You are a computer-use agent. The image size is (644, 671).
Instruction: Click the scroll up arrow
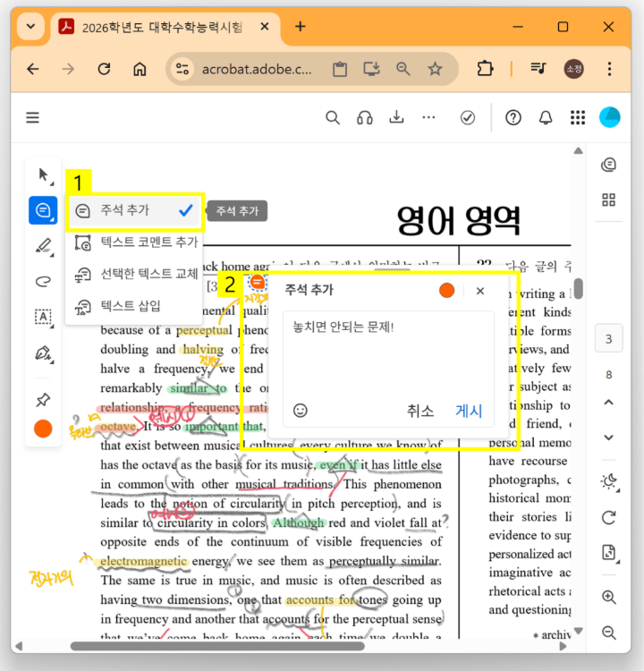pyautogui.click(x=578, y=150)
